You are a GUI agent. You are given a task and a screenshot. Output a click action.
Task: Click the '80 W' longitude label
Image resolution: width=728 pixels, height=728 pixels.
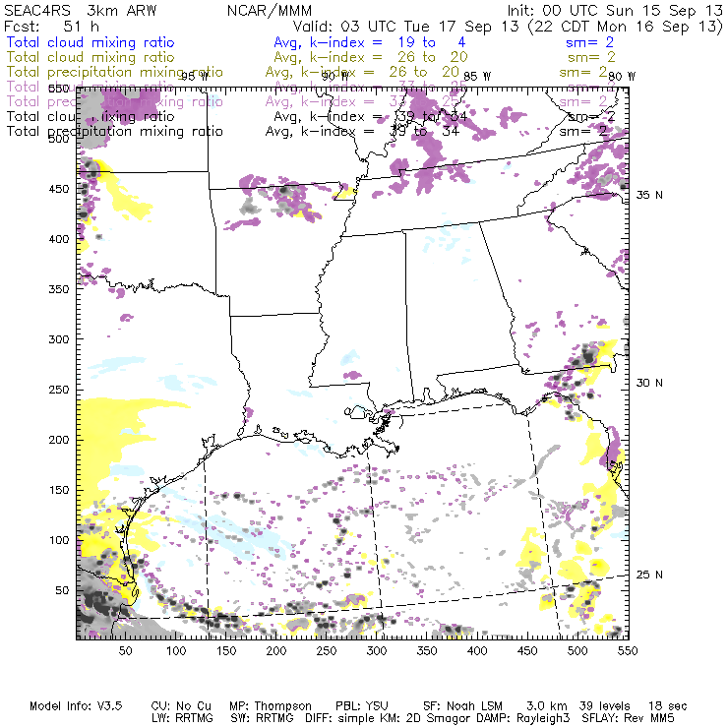[622, 77]
